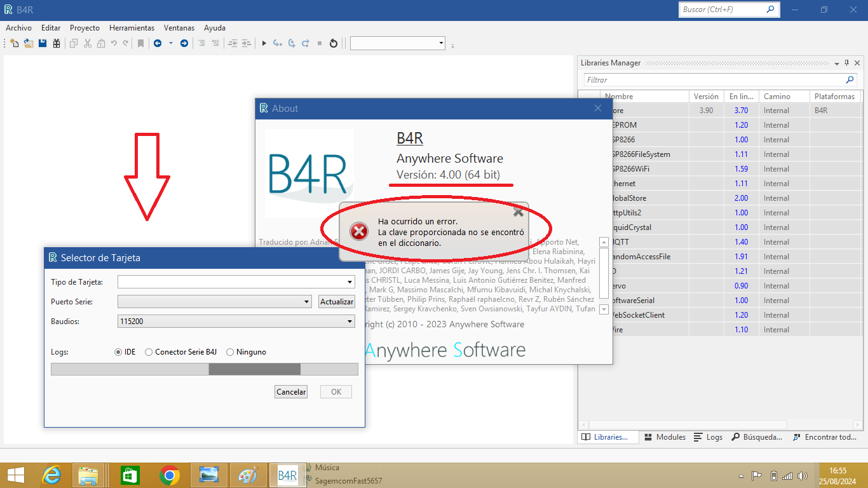Click the export as zip toolbar icon
This screenshot has width=868, height=488.
click(57, 43)
